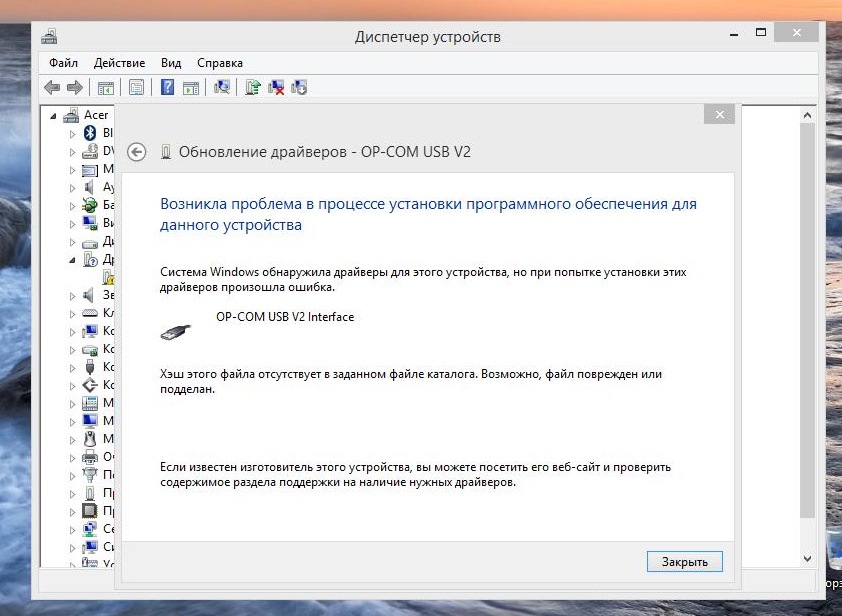Image resolution: width=842 pixels, height=616 pixels.
Task: Expand the network adapters (Се) node
Action: 72,530
